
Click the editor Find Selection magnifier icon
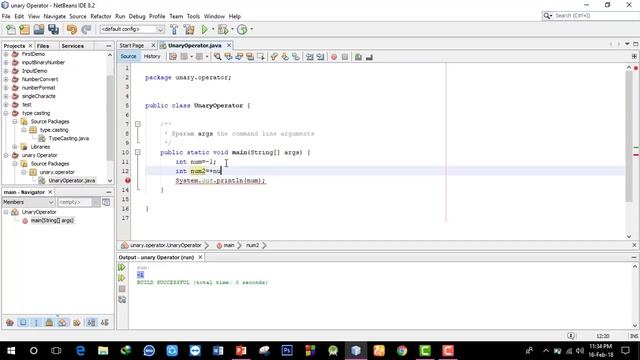tap(218, 57)
